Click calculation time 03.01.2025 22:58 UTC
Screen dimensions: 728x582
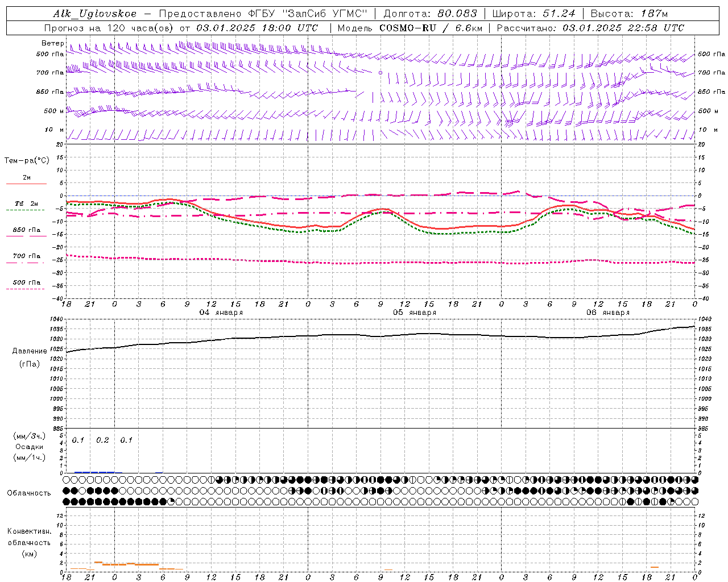pos(623,28)
